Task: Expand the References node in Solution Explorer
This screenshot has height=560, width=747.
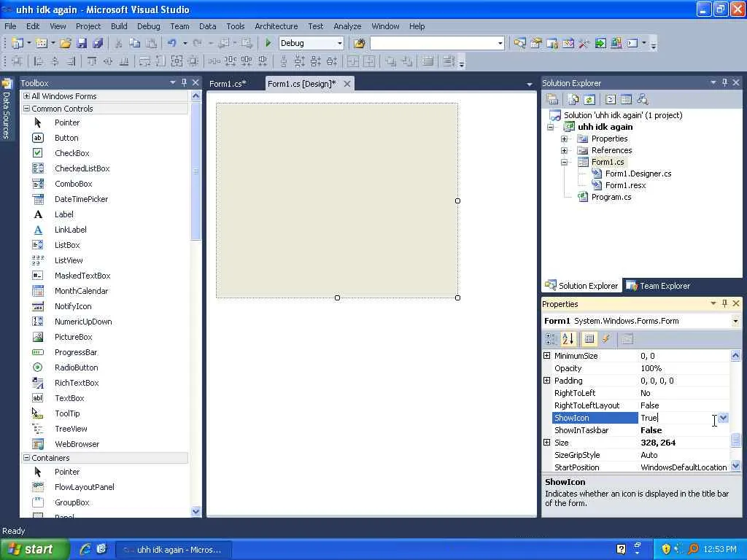Action: 564,150
